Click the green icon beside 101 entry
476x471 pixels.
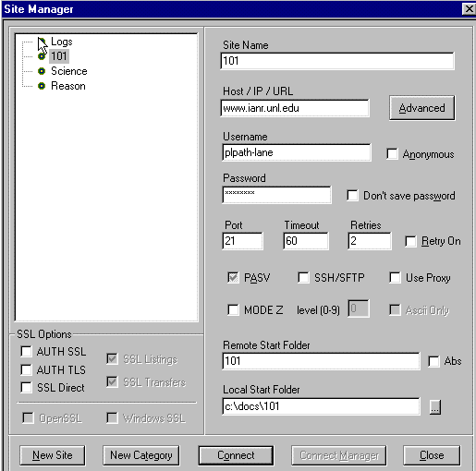coord(42,56)
